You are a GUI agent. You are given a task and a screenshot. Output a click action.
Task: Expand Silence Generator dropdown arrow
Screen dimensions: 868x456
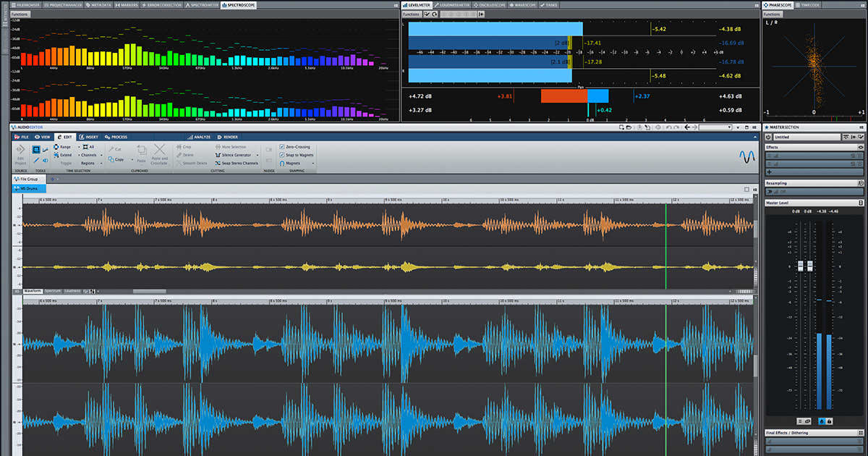(257, 155)
